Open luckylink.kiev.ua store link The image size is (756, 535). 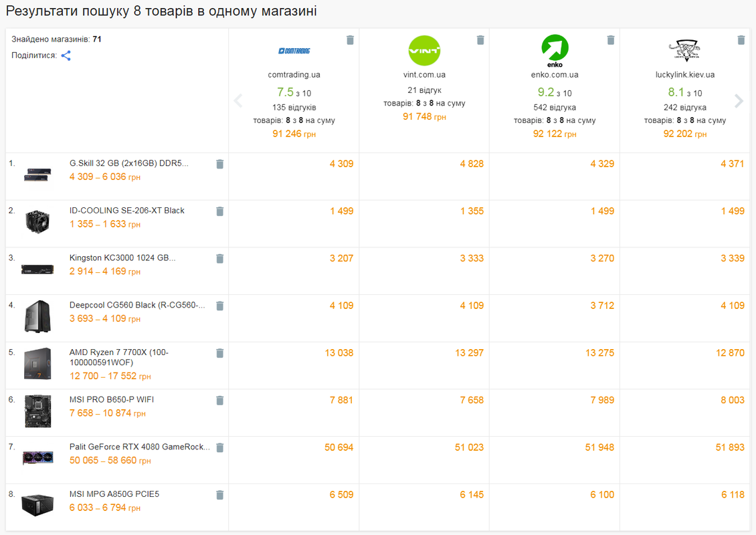click(x=685, y=75)
